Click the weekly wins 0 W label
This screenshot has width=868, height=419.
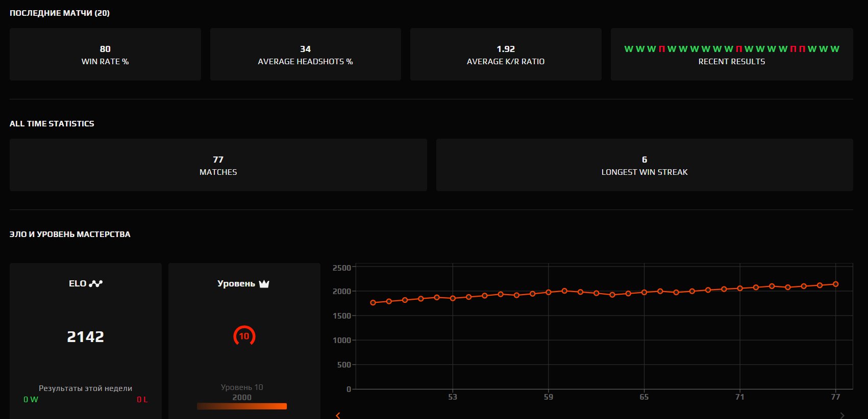[x=31, y=400]
